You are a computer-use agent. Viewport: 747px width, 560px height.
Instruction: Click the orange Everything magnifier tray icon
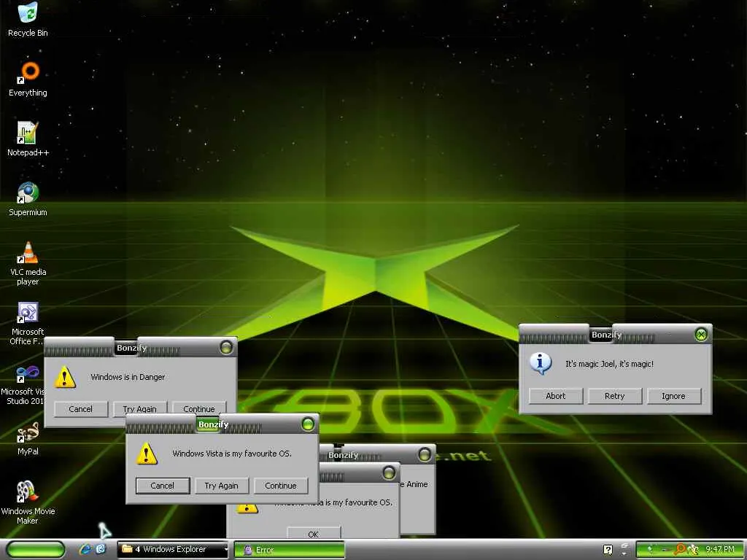680,550
